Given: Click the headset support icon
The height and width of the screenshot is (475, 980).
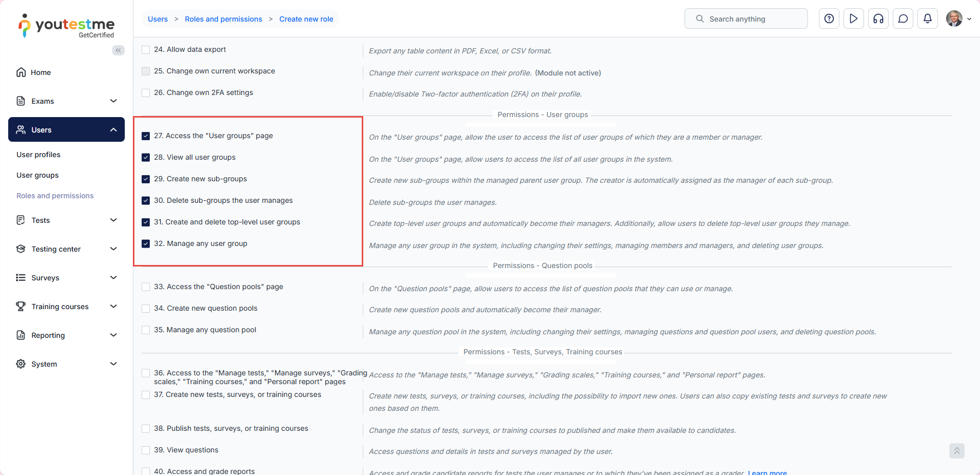Looking at the screenshot, I should (878, 19).
